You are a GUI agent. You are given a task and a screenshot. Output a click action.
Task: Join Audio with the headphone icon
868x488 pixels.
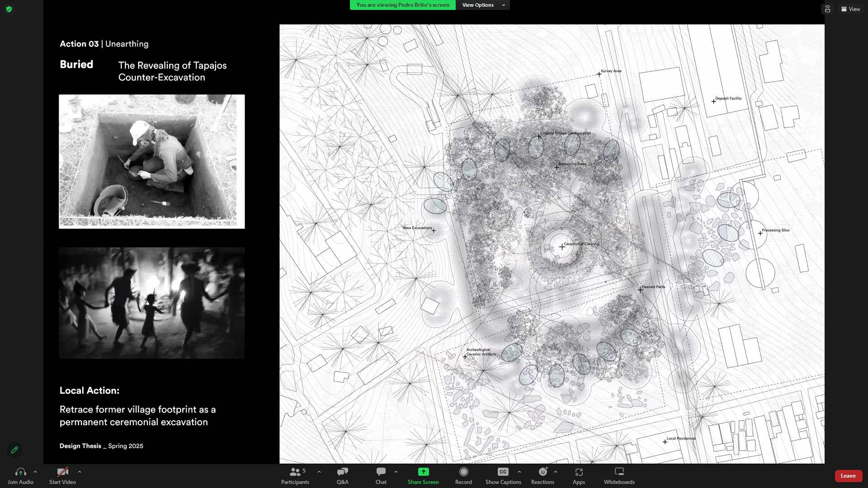pyautogui.click(x=20, y=476)
